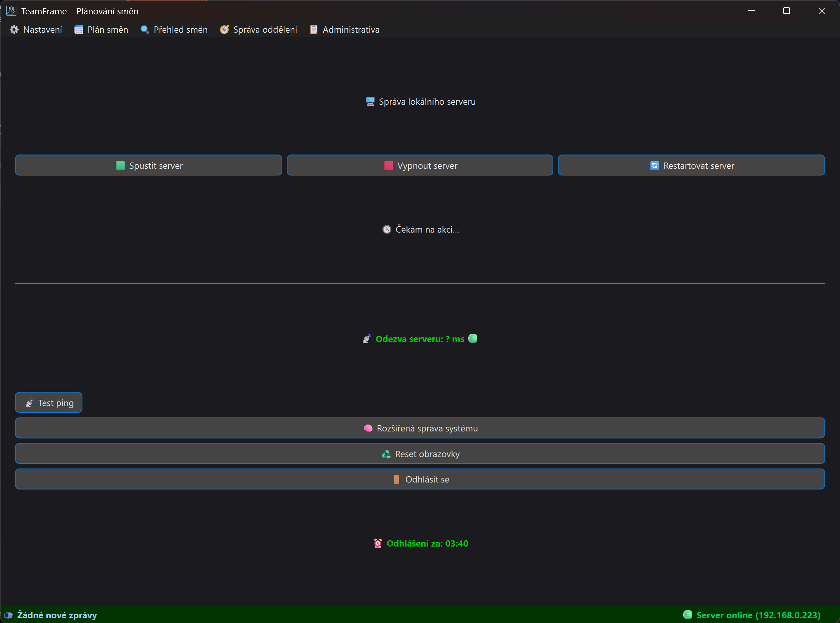This screenshot has height=623, width=840.
Task: Click the blue restart icon on Restartovat server
Action: (x=654, y=166)
